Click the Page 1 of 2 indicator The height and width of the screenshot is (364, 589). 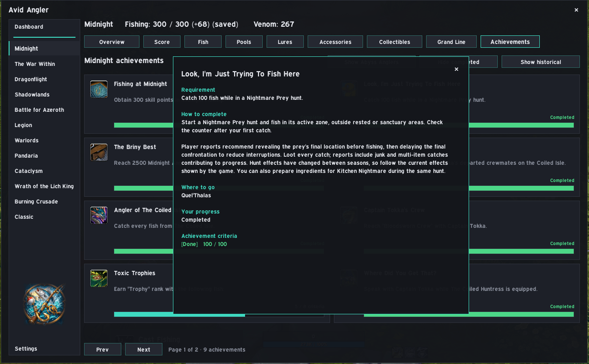click(x=207, y=350)
